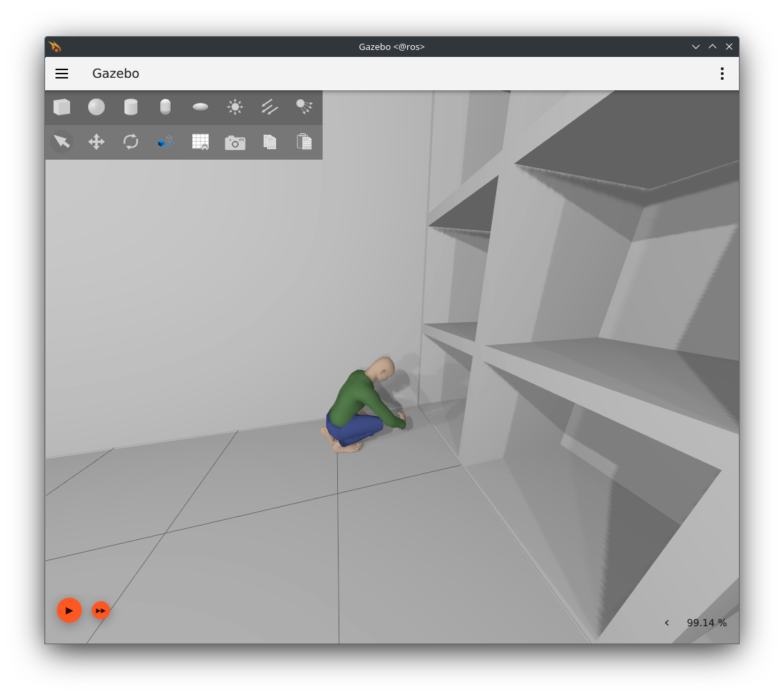Image resolution: width=784 pixels, height=697 pixels.
Task: Insert a sphere shape
Action: point(96,107)
